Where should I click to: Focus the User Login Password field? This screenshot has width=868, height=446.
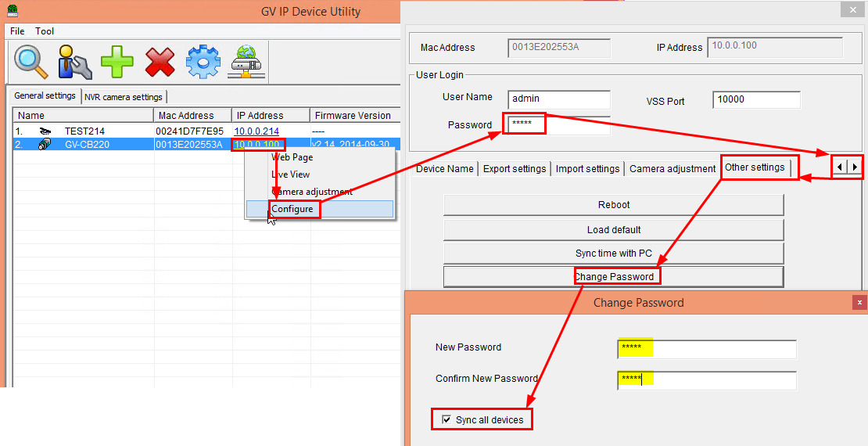click(x=559, y=125)
